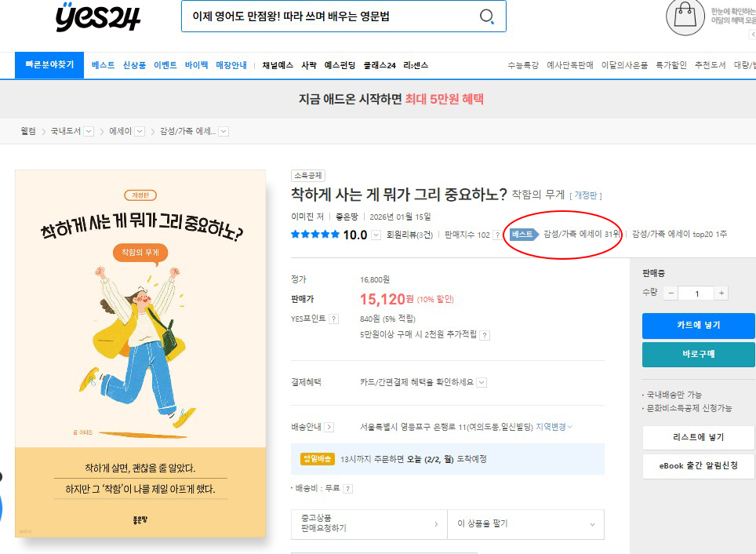
Task: Click the 바로구매 button
Action: pyautogui.click(x=698, y=354)
